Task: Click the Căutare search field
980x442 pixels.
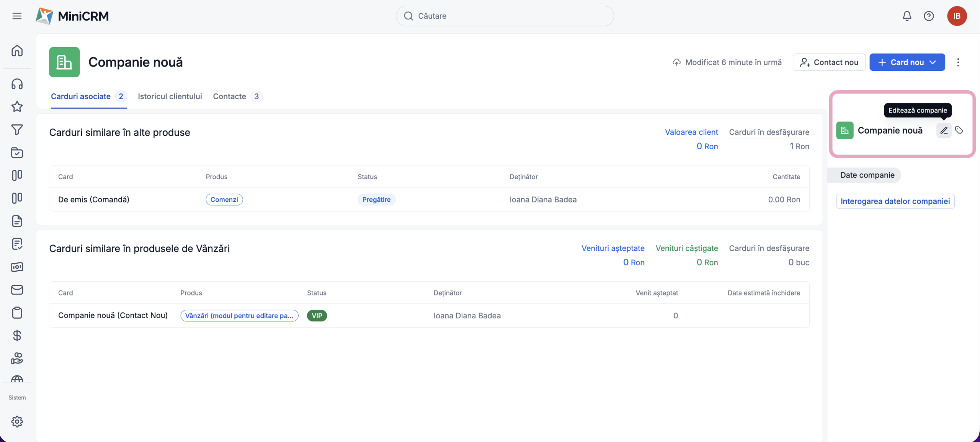Action: coord(505,16)
